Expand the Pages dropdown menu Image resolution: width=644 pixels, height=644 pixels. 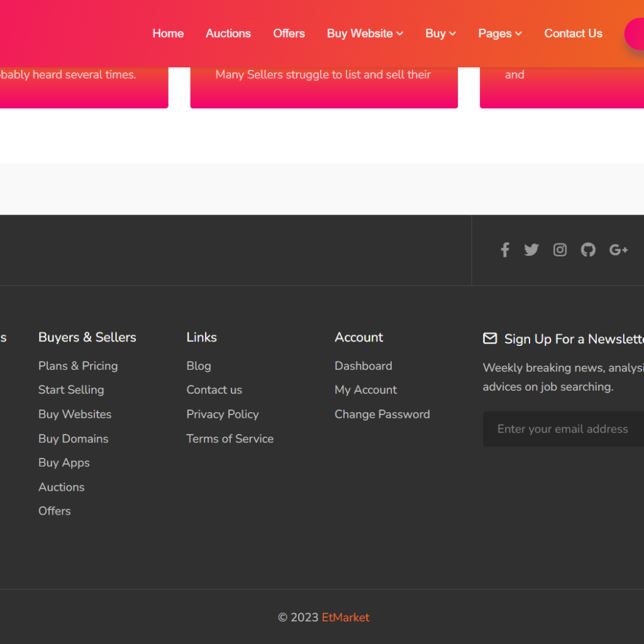pos(500,33)
